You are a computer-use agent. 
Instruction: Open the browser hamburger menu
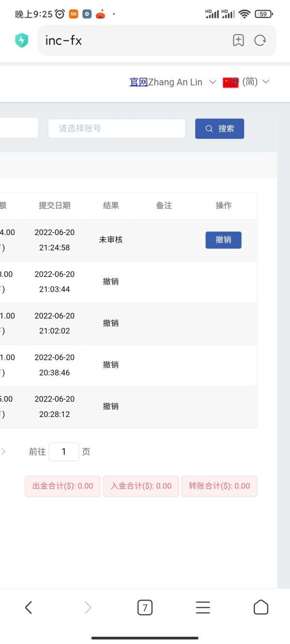click(x=203, y=607)
